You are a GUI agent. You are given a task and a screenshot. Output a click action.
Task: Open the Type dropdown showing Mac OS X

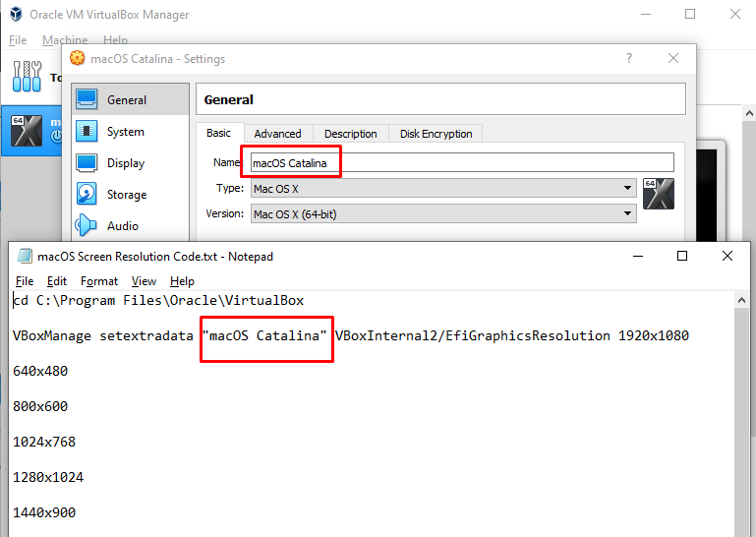[443, 188]
